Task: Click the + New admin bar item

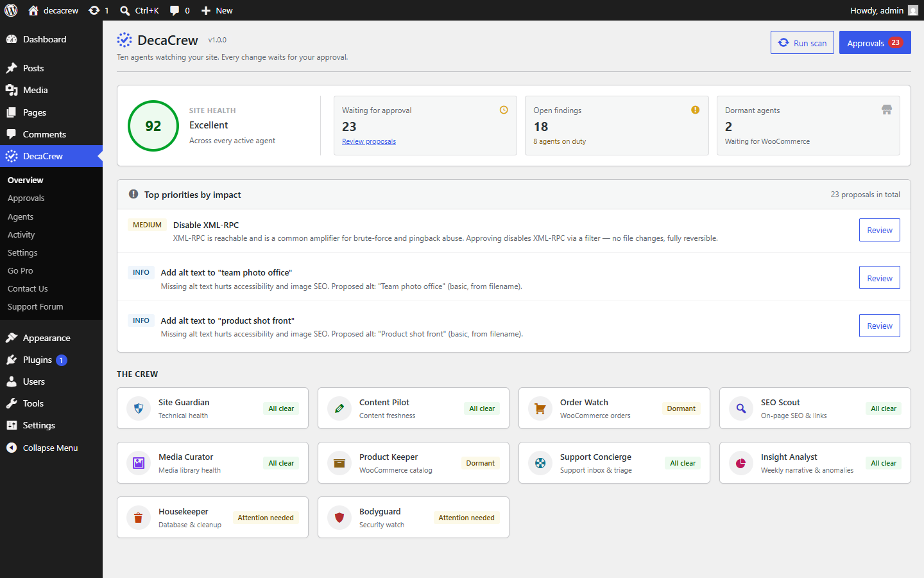Action: coord(217,10)
